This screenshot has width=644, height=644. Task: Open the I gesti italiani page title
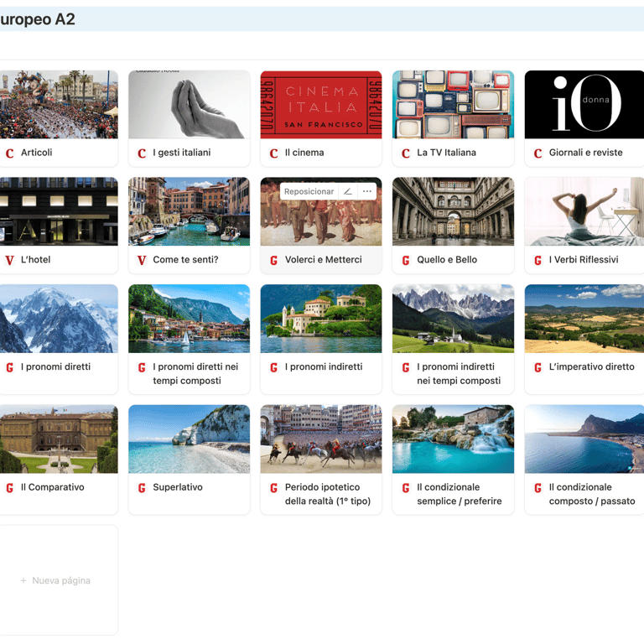click(181, 153)
